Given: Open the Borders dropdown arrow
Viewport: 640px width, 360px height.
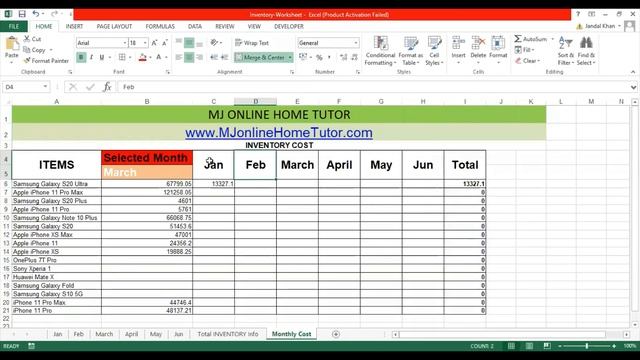Looking at the screenshot, I should (130, 57).
